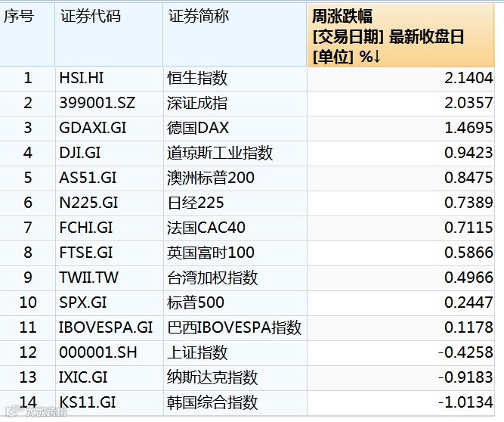Select the value 2.1404
The height and width of the screenshot is (422, 504).
pos(468,78)
